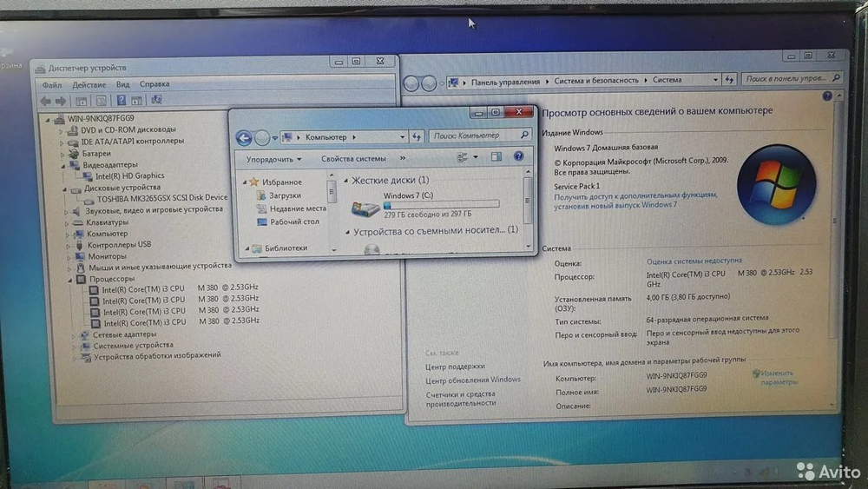Toggle the preview pane icon in Explorer
868x489 pixels.
(x=496, y=157)
